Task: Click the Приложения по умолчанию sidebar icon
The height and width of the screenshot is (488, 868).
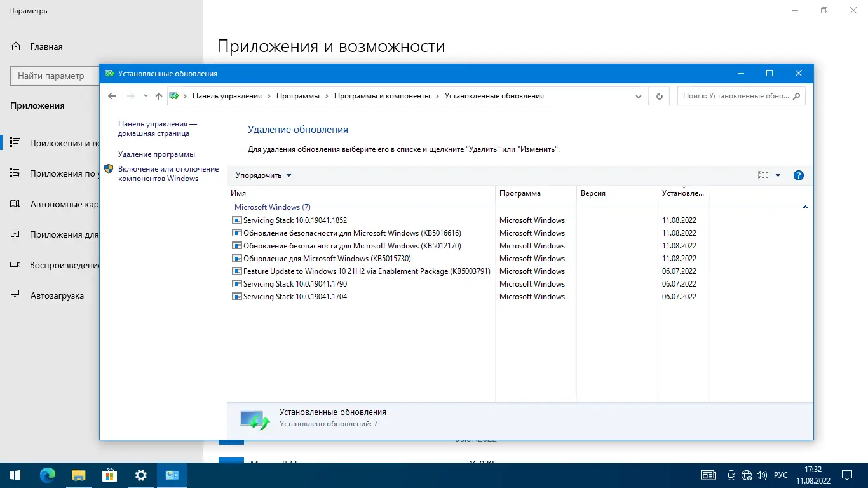Action: point(16,173)
